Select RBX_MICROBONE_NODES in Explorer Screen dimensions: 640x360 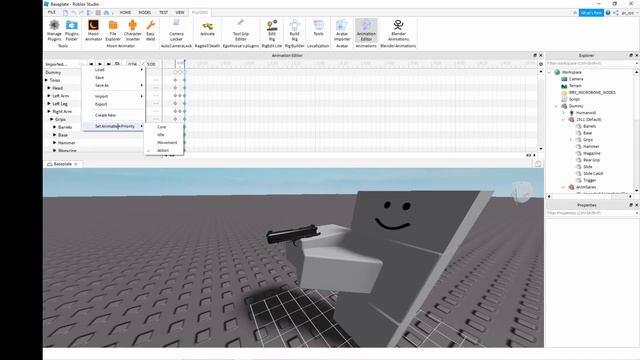592,92
